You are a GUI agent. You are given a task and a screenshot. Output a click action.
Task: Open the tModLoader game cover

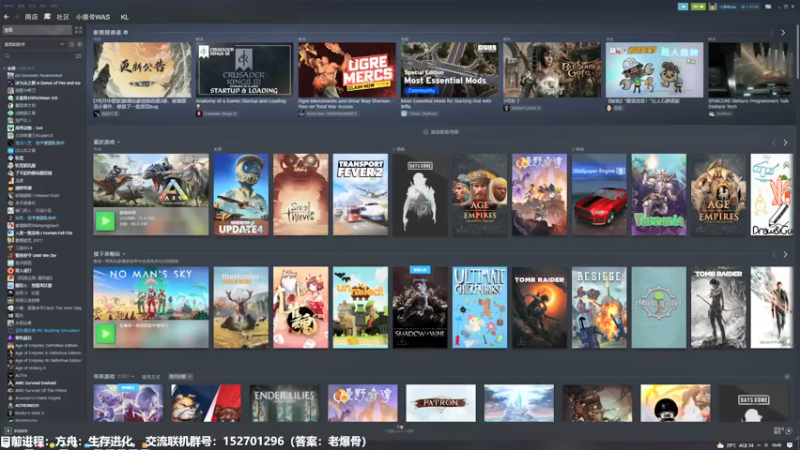click(659, 307)
